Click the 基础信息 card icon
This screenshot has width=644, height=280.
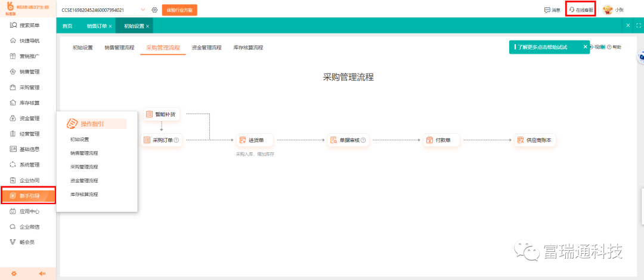click(x=13, y=149)
